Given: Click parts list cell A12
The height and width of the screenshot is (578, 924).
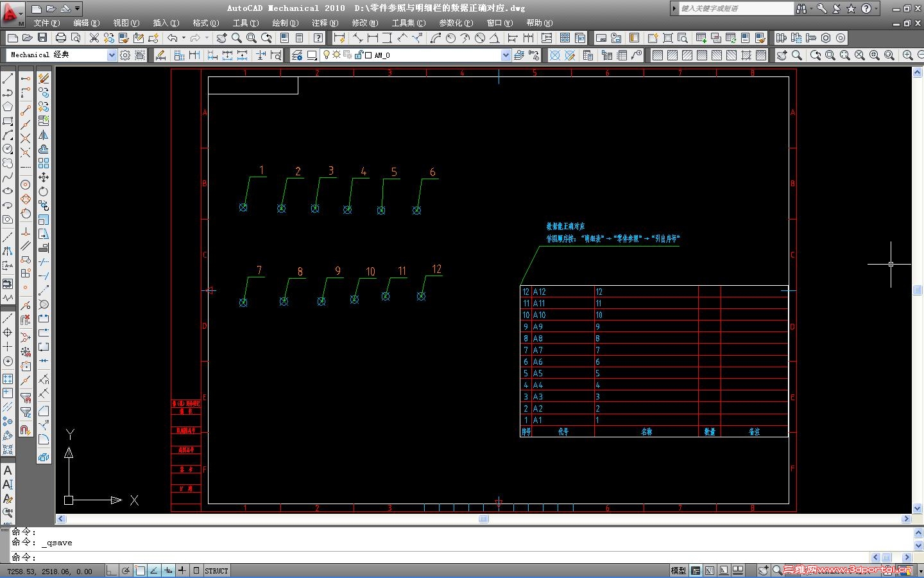Looking at the screenshot, I should (x=540, y=292).
